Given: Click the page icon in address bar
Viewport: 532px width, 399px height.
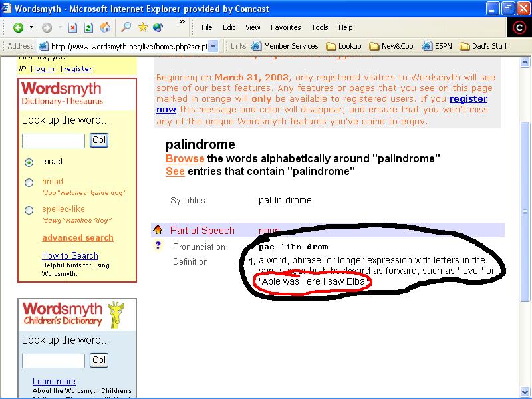Looking at the screenshot, I should [44, 46].
